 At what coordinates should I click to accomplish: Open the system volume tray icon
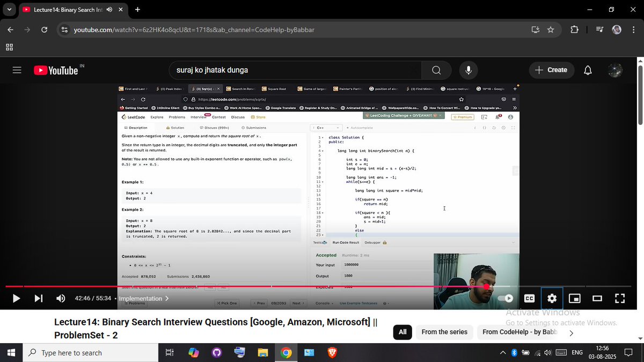pyautogui.click(x=547, y=352)
